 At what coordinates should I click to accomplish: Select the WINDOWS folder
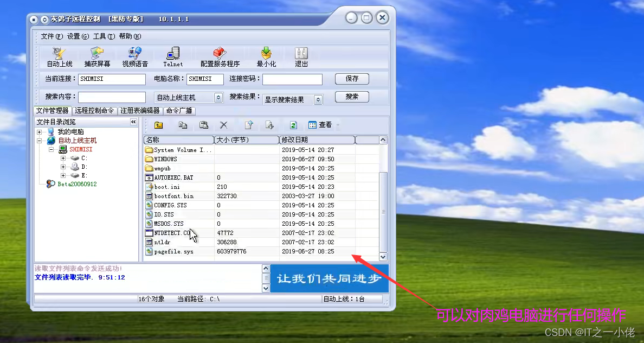coord(162,159)
